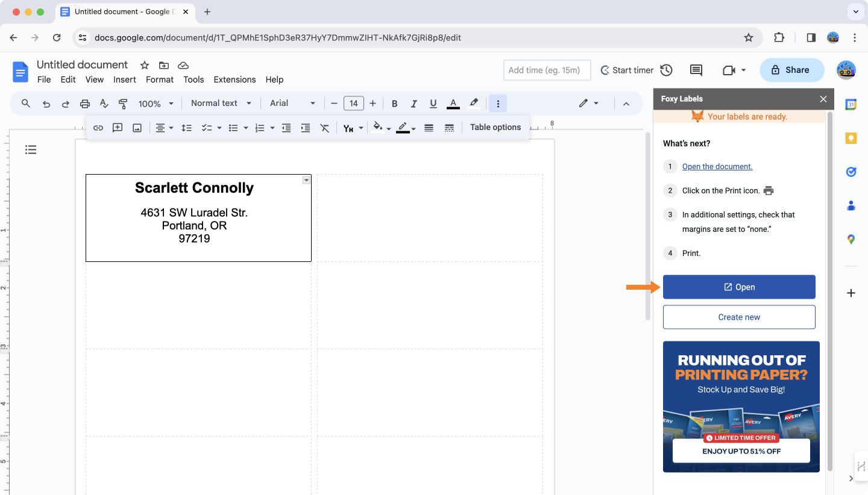Add a comment using the comment icon
The height and width of the screenshot is (495, 868).
pyautogui.click(x=118, y=127)
